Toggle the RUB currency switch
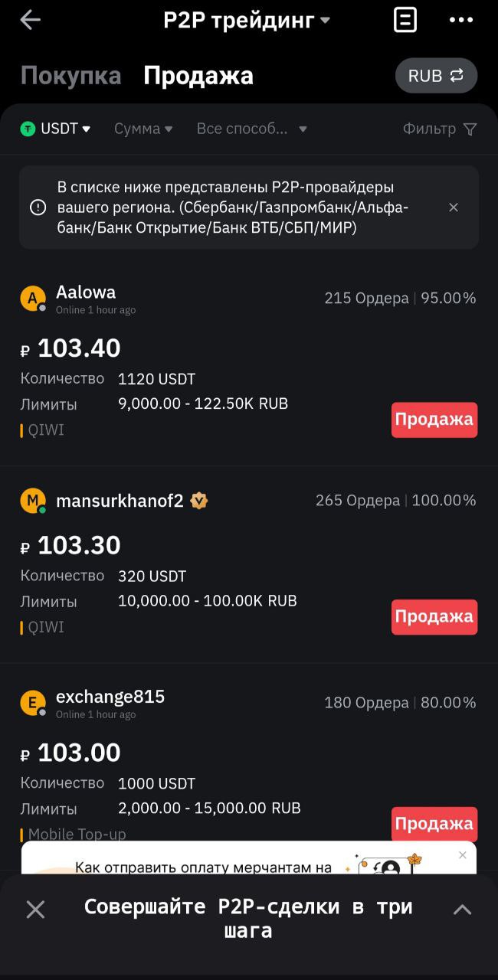 point(436,76)
